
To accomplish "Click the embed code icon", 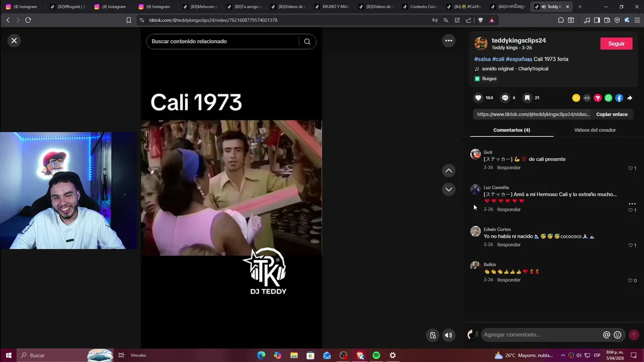I will click(587, 98).
